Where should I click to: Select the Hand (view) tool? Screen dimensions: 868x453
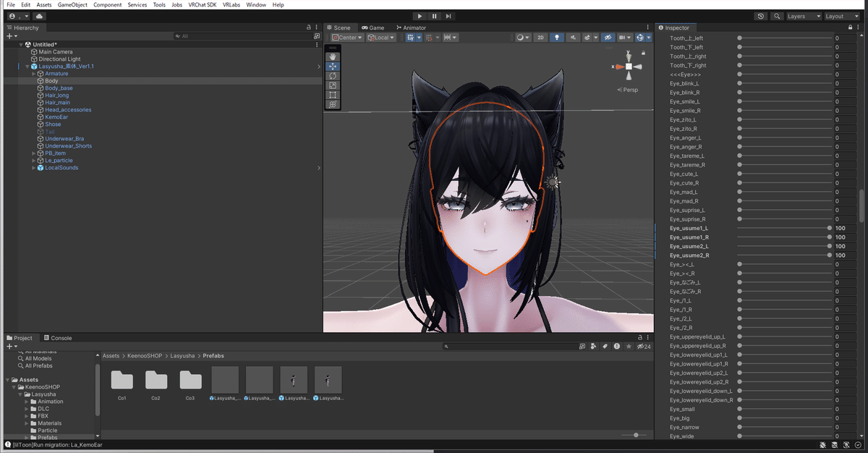click(x=333, y=56)
